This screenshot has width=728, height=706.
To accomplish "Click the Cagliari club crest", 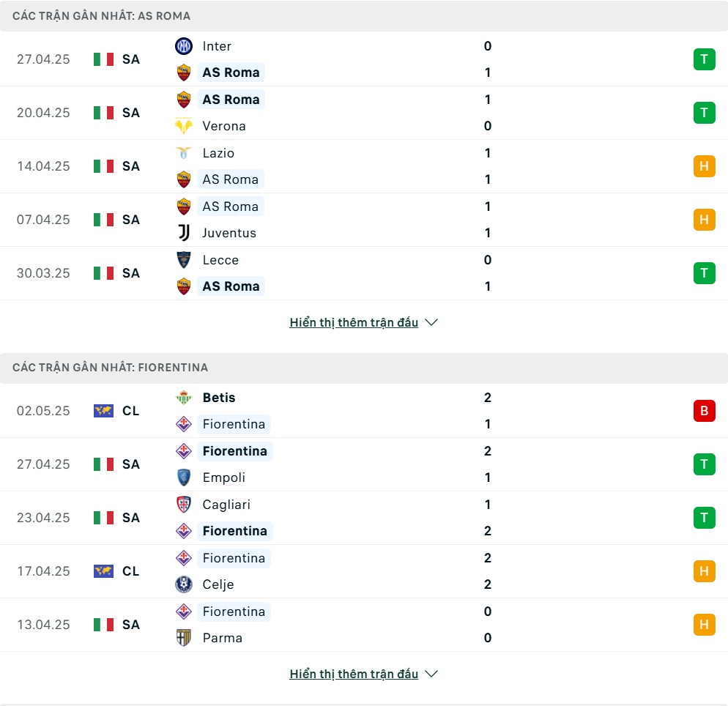I will pos(184,504).
